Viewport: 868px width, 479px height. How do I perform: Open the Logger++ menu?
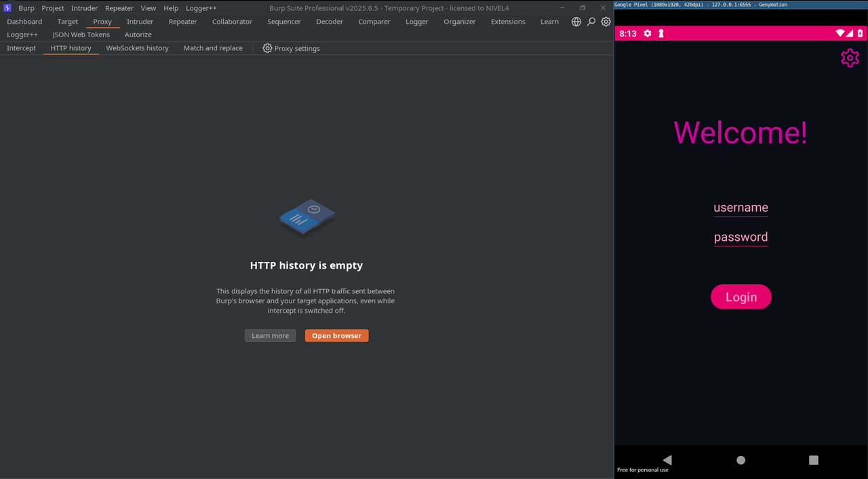(x=201, y=8)
